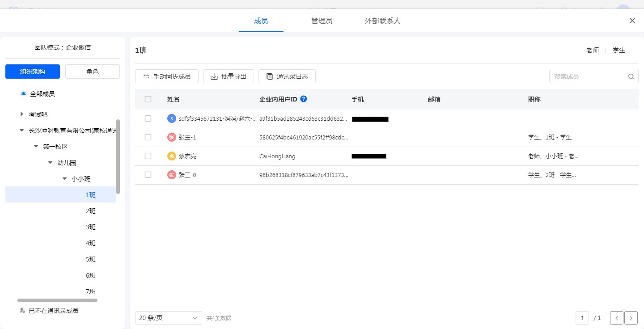This screenshot has width=644, height=329.
Task: Collapse the 第一校区 node
Action: [x=36, y=147]
